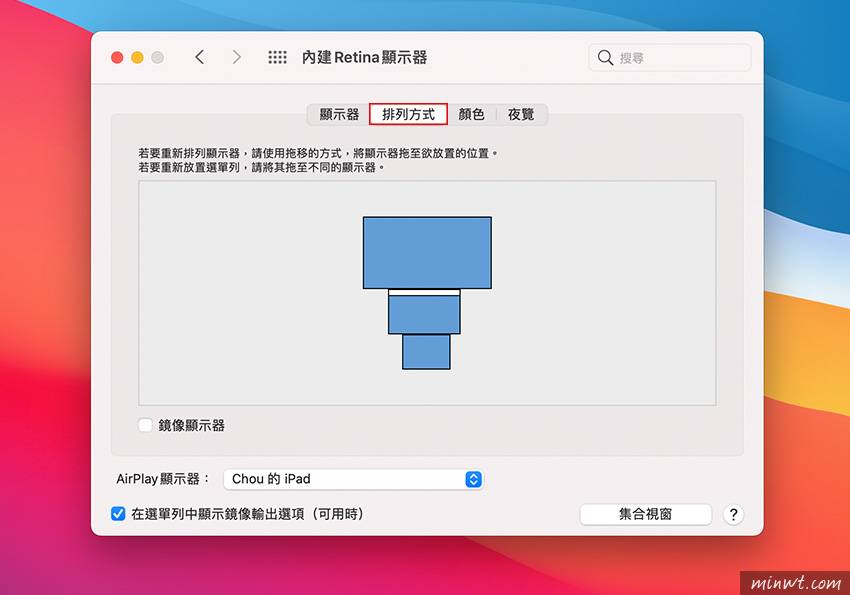This screenshot has height=595, width=850.
Task: Open help with the question mark button
Action: click(733, 514)
